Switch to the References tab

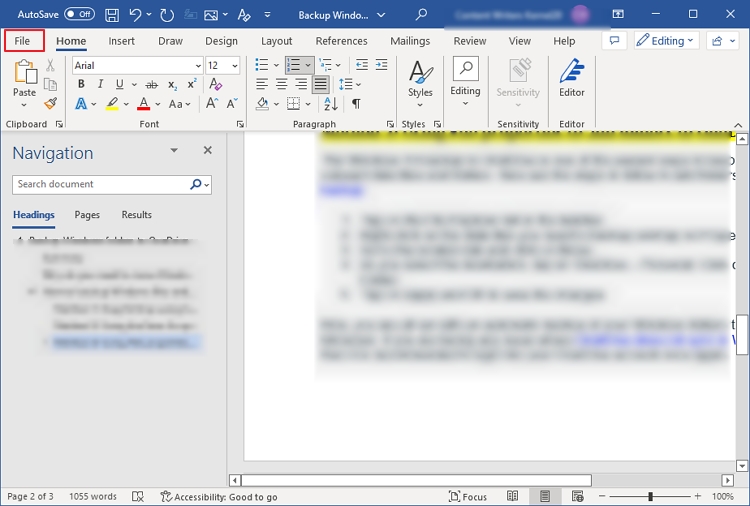point(342,41)
